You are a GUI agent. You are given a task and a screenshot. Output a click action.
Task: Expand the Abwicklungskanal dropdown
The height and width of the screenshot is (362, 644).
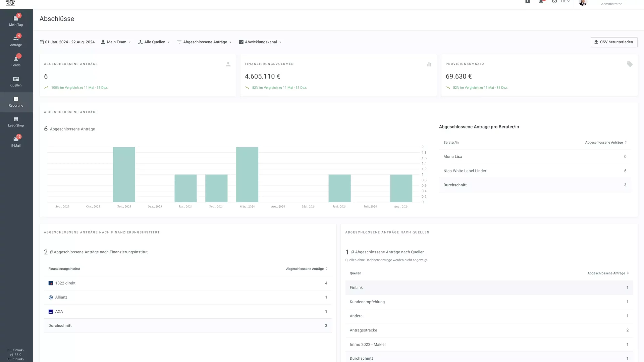(x=260, y=42)
